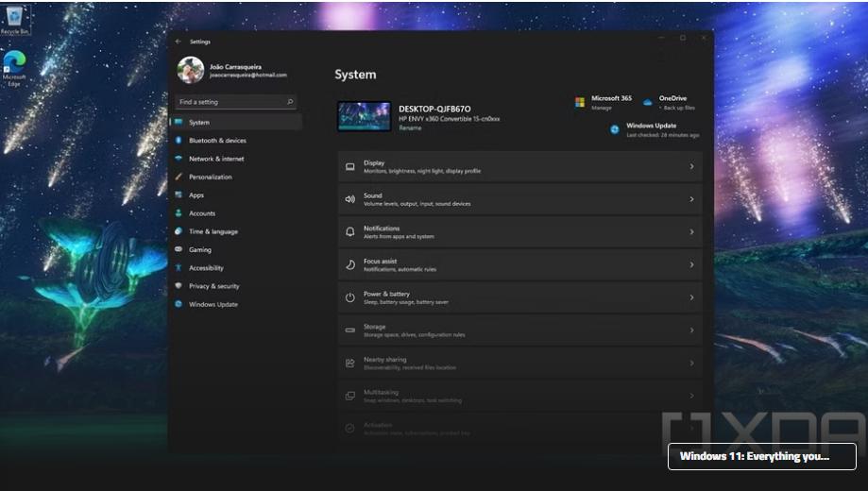Click the Sound speaker icon
Image resolution: width=868 pixels, height=491 pixels.
coord(349,199)
